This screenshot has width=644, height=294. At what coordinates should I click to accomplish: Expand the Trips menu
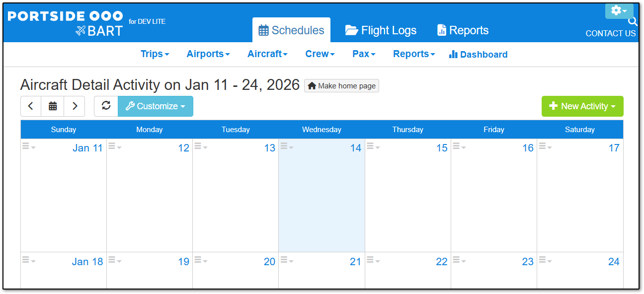(155, 54)
